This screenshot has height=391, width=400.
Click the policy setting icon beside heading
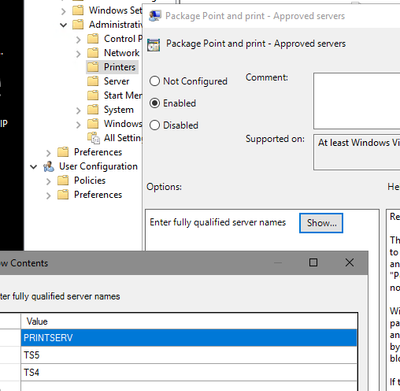[x=154, y=45]
